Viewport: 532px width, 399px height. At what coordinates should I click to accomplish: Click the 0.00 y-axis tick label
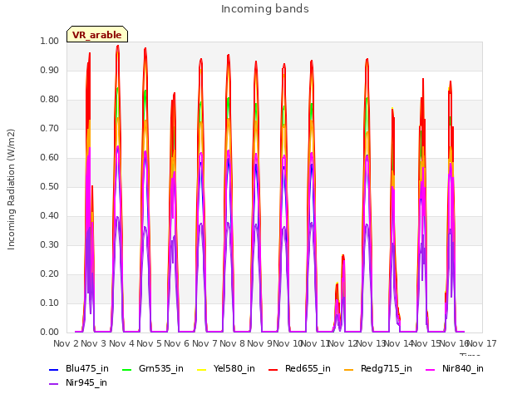click(50, 332)
